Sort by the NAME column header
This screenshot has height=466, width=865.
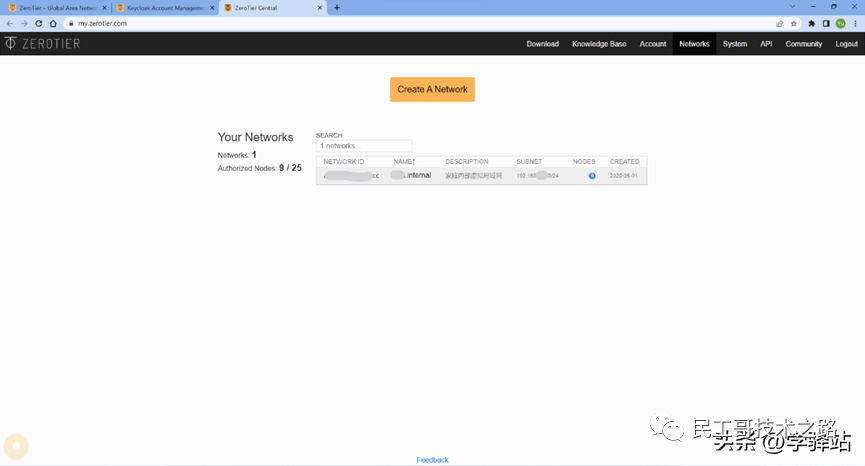404,162
